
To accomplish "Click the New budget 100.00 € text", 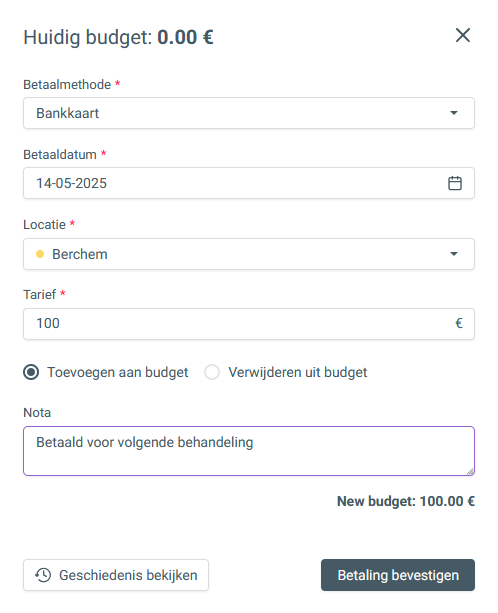I will tap(406, 501).
